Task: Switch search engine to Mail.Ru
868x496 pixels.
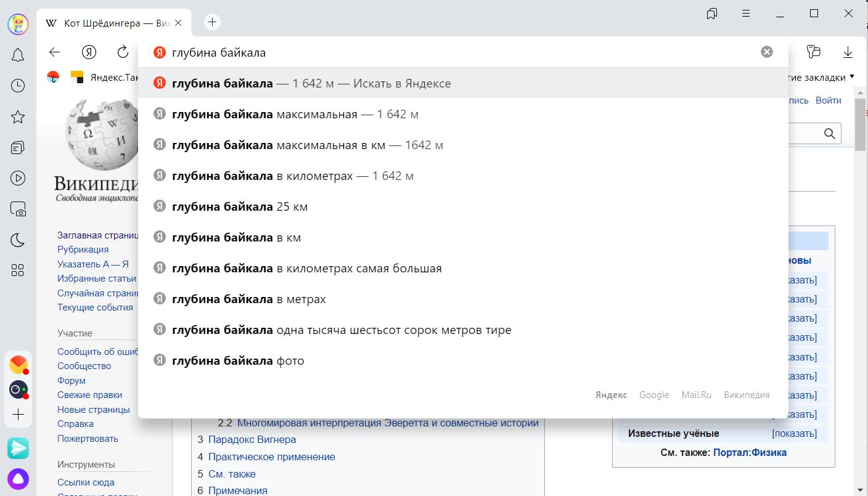Action: 697,395
